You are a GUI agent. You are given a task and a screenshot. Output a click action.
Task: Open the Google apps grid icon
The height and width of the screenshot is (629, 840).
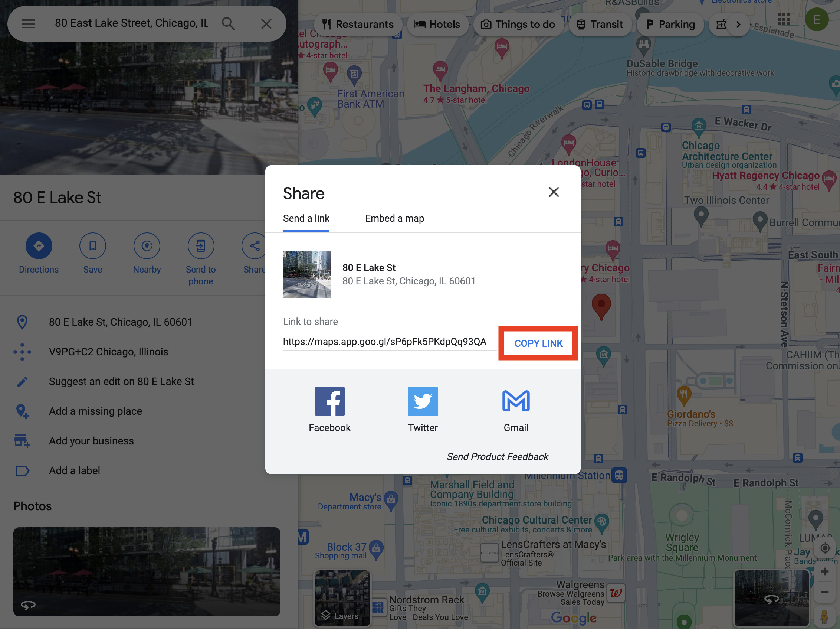coord(783,20)
